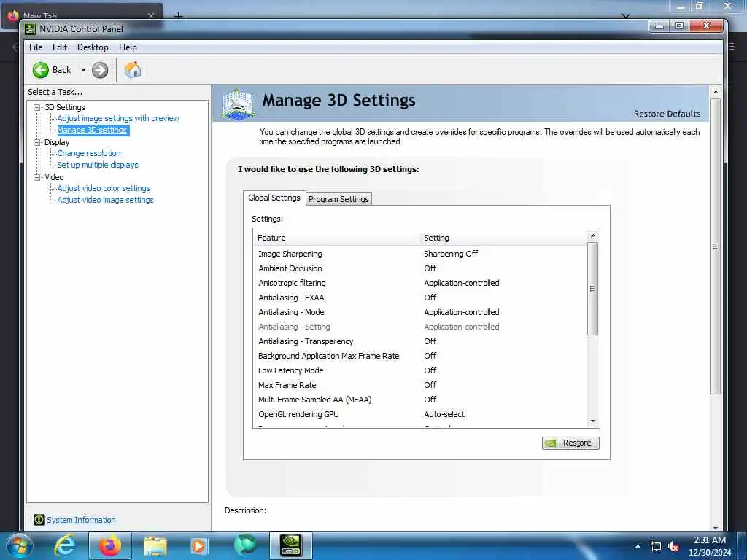Screen dimensions: 747x560
Task: Select the Low Latency Mode row
Action: click(x=421, y=370)
